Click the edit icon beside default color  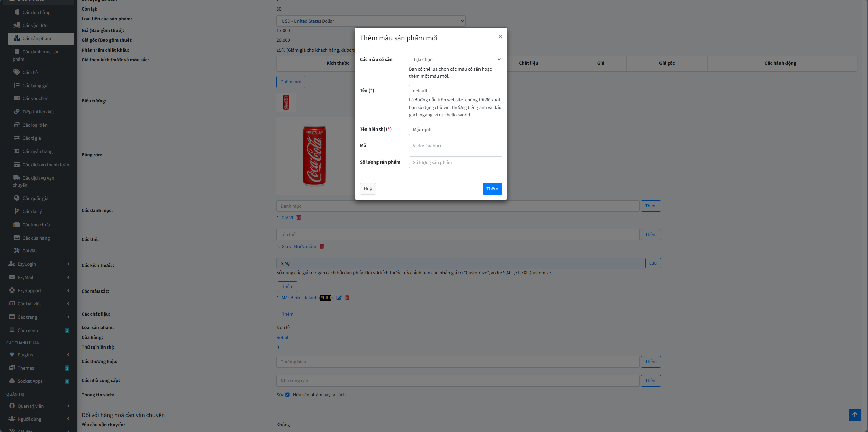click(x=339, y=298)
